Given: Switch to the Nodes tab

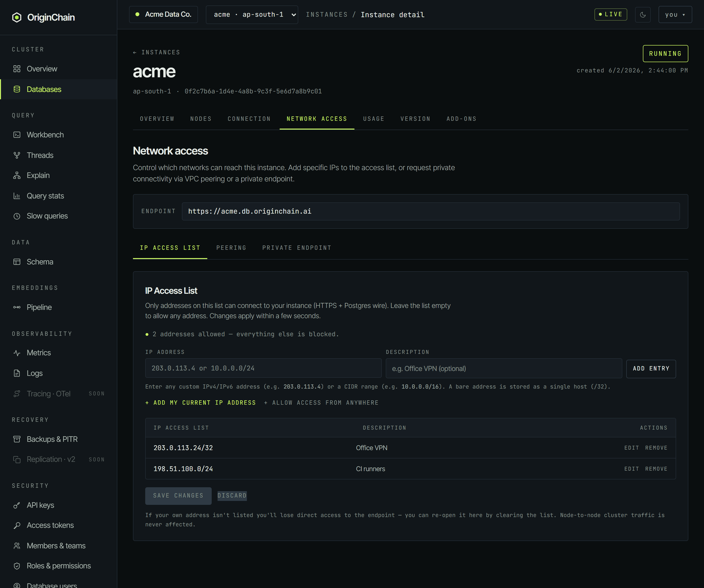Looking at the screenshot, I should pyautogui.click(x=201, y=119).
